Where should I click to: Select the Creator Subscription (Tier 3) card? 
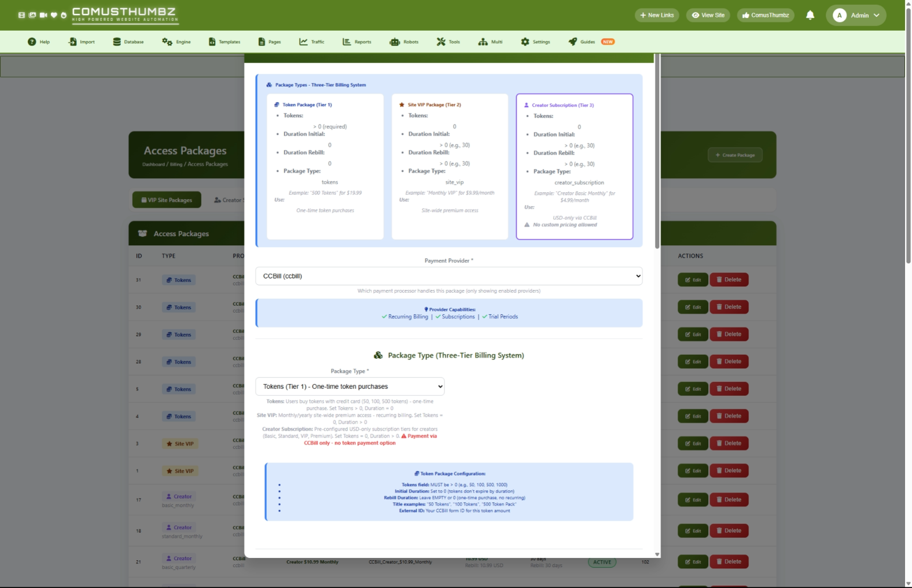[x=574, y=167]
